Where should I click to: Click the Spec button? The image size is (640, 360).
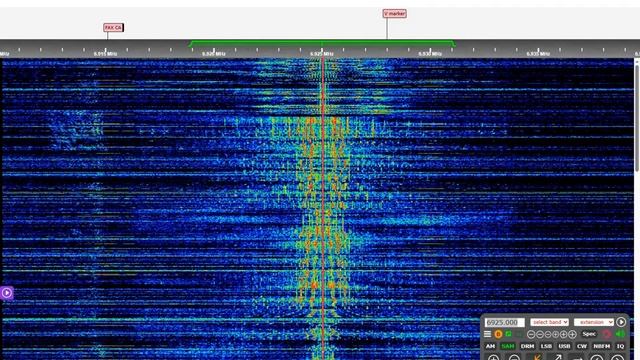click(589, 334)
